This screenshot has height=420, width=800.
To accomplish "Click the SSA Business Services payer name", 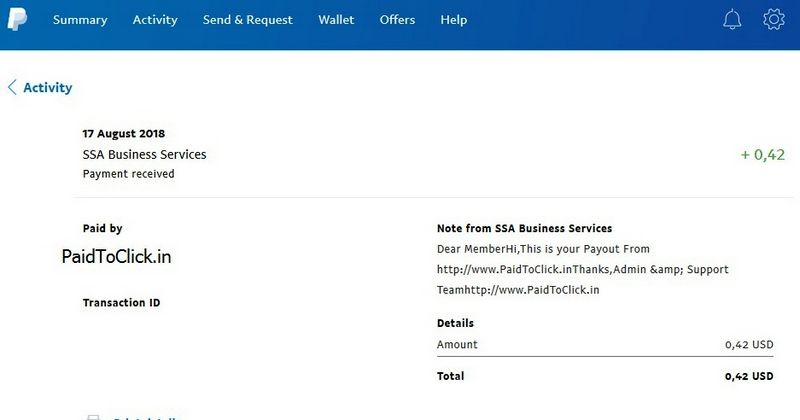I will coord(144,154).
